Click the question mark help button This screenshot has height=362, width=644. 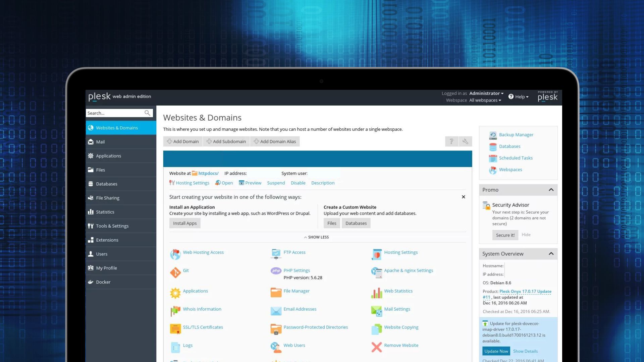tap(451, 141)
